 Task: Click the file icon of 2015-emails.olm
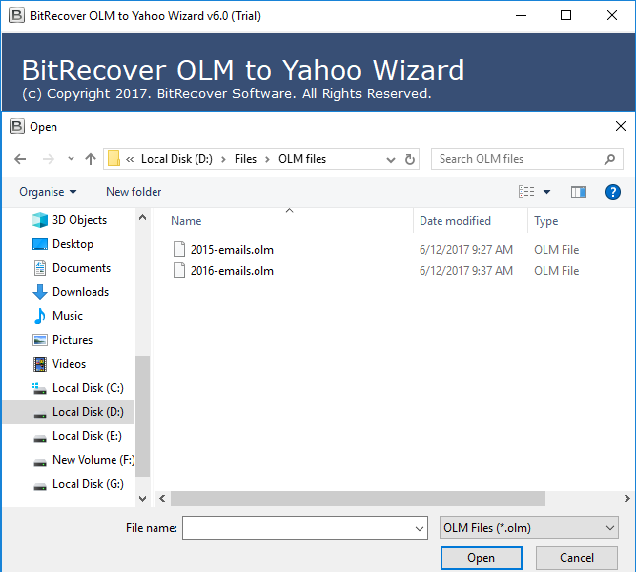point(179,249)
